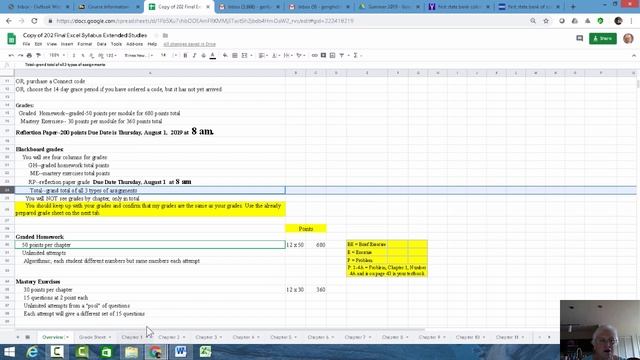The image size is (640, 360).
Task: Click the Add sheet plus button
Action: click(x=18, y=337)
